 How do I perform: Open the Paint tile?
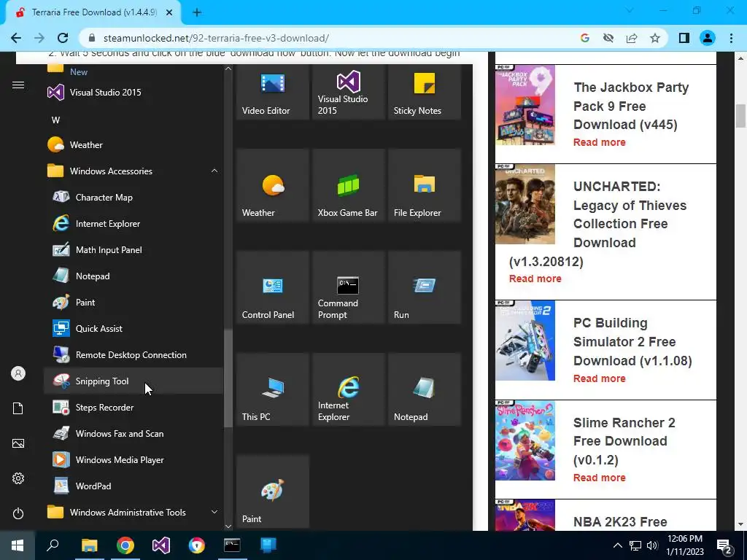(273, 491)
